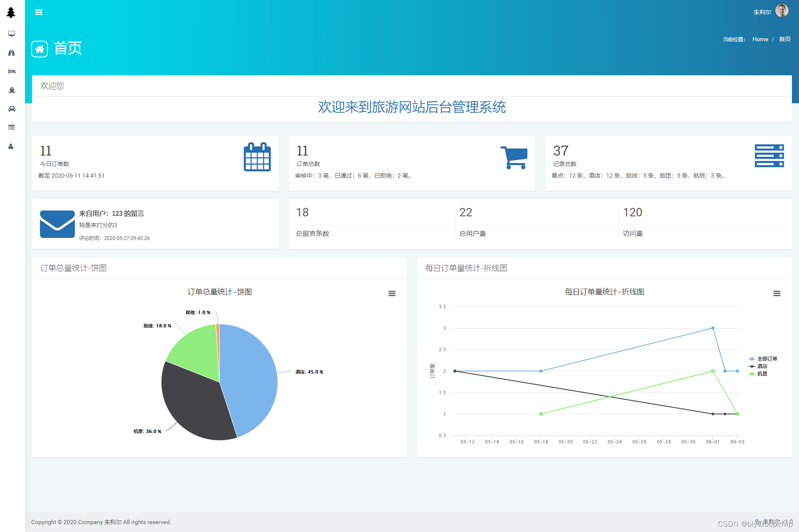Viewport: 799px width, 532px height.
Task: Open the dashboard monitor icon in sidebar
Action: (11, 34)
